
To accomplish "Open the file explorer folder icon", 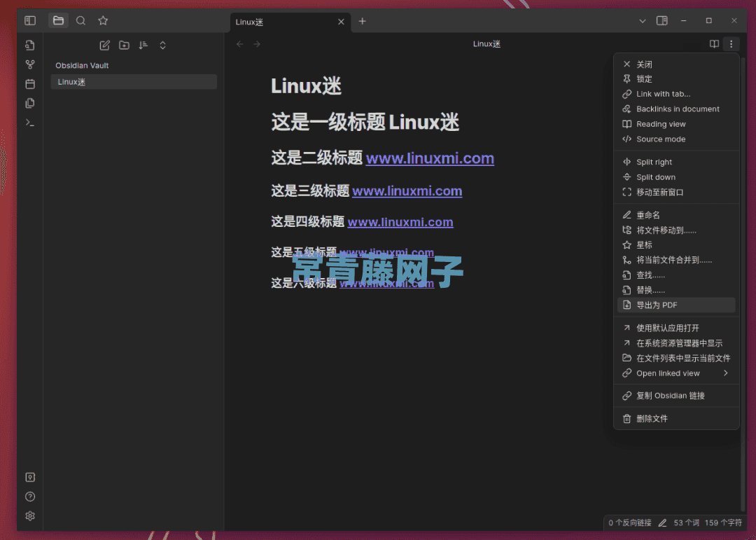I will point(58,20).
